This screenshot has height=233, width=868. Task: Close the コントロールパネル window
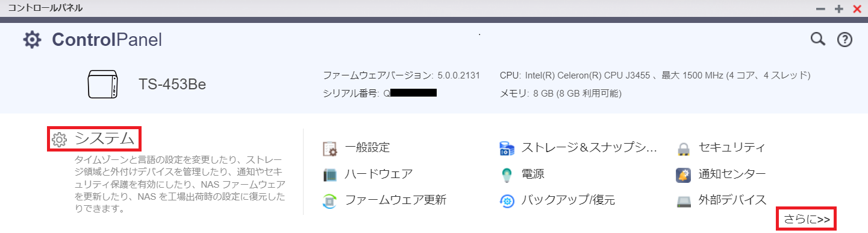pos(857,8)
